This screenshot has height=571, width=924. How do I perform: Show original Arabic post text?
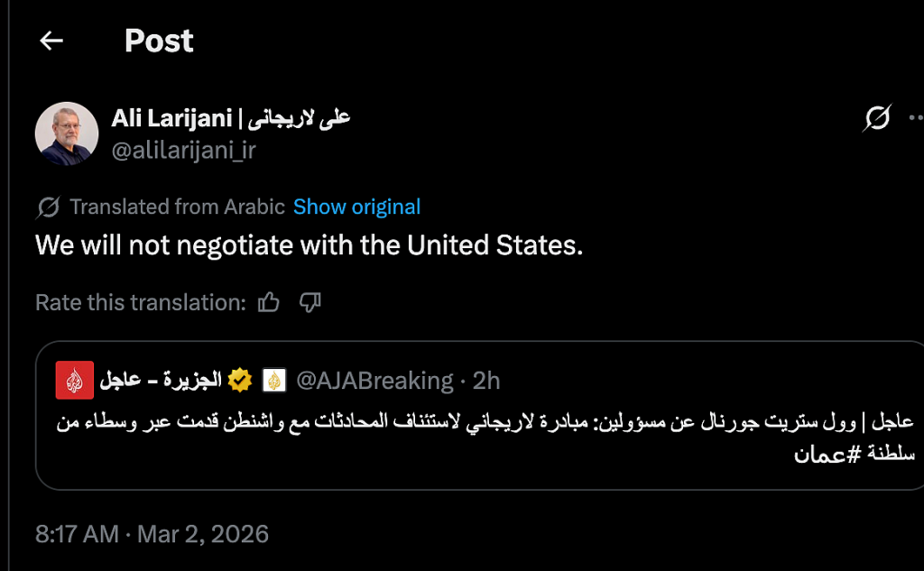click(356, 207)
